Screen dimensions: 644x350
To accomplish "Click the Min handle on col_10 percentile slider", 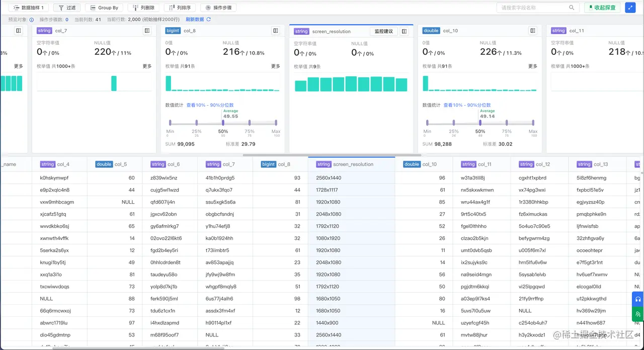I will pos(427,122).
